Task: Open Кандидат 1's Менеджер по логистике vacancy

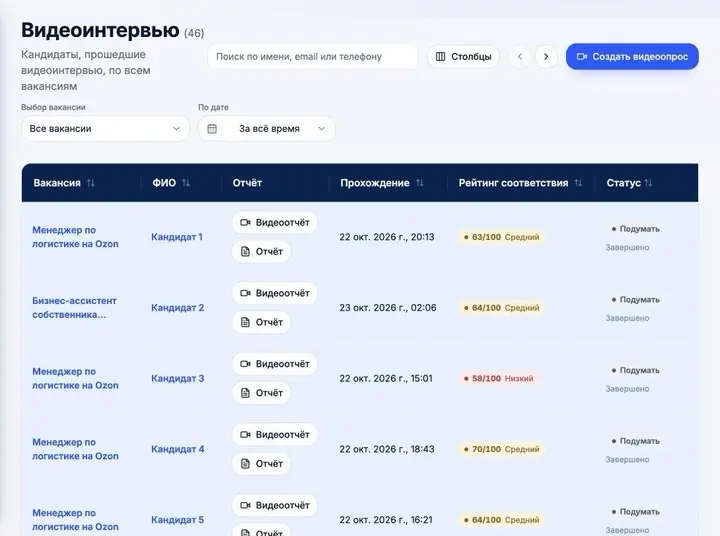Action: click(75, 237)
